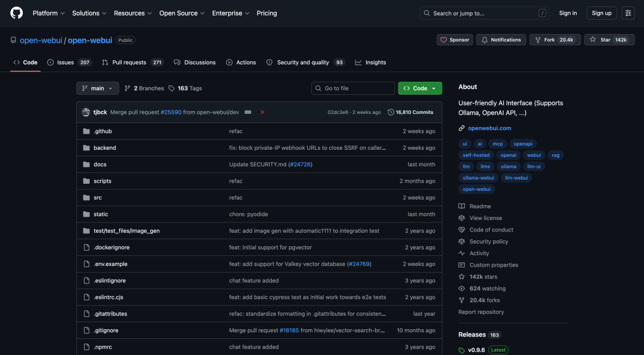Fork the repository via Fork button
The image size is (644, 355).
(555, 40)
